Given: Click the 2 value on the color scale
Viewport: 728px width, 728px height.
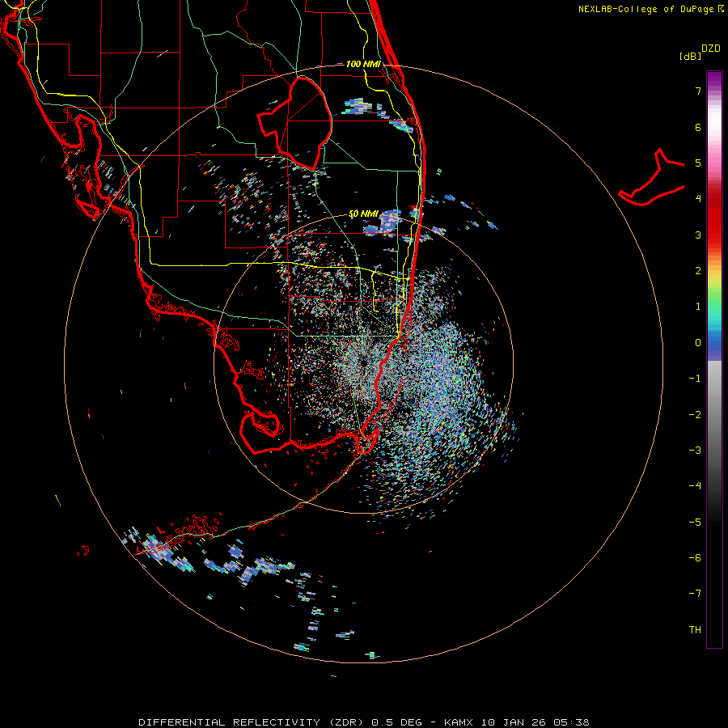Looking at the screenshot, I should (698, 271).
